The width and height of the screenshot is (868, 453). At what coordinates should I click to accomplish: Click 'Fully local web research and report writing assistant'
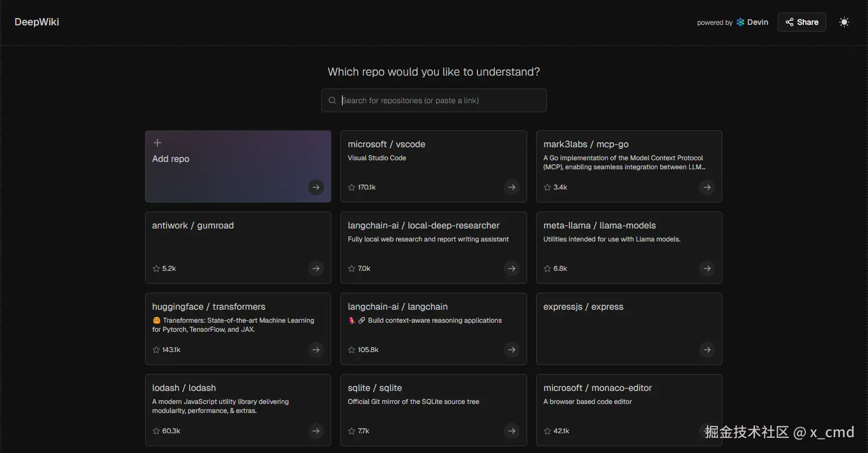point(428,239)
